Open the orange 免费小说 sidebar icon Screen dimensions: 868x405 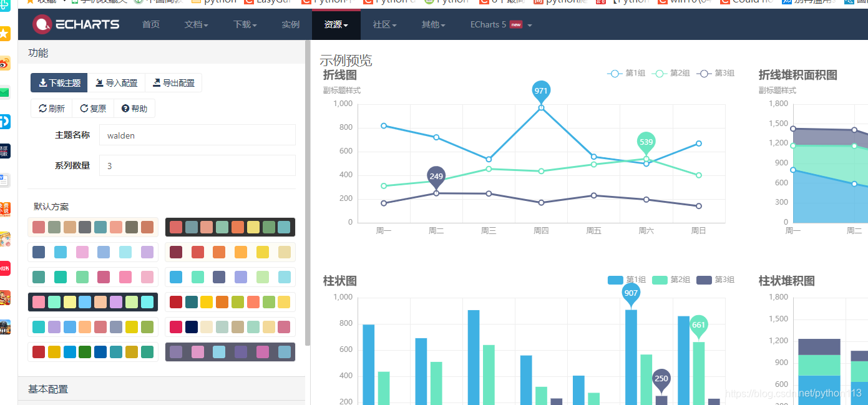tap(4, 209)
